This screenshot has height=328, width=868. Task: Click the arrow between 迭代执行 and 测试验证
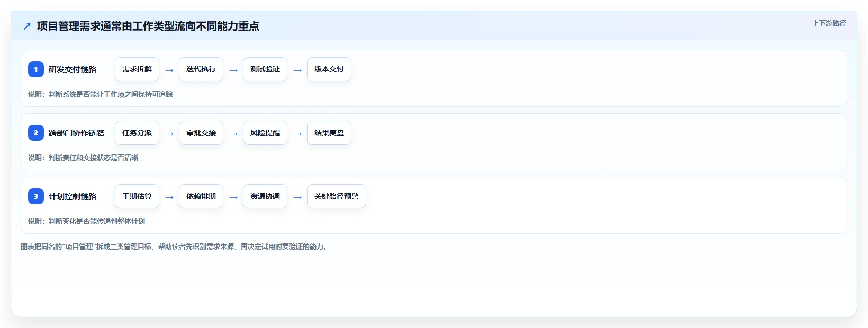click(233, 70)
